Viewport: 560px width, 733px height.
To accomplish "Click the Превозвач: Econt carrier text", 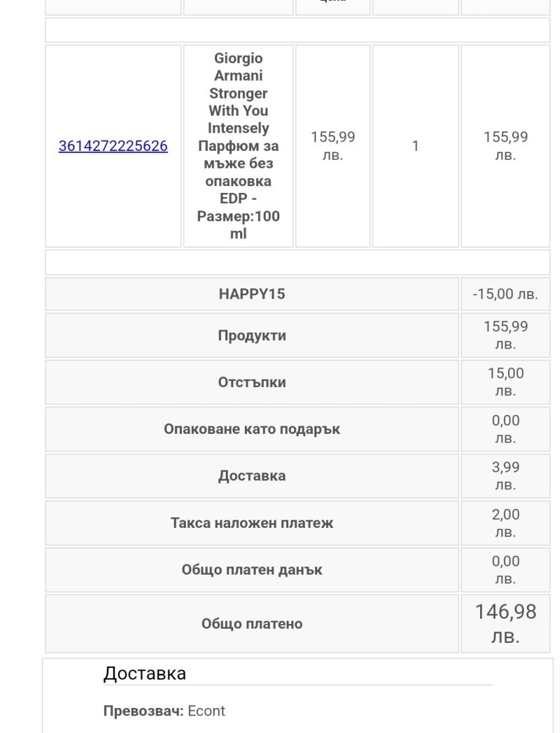I will point(164,711).
